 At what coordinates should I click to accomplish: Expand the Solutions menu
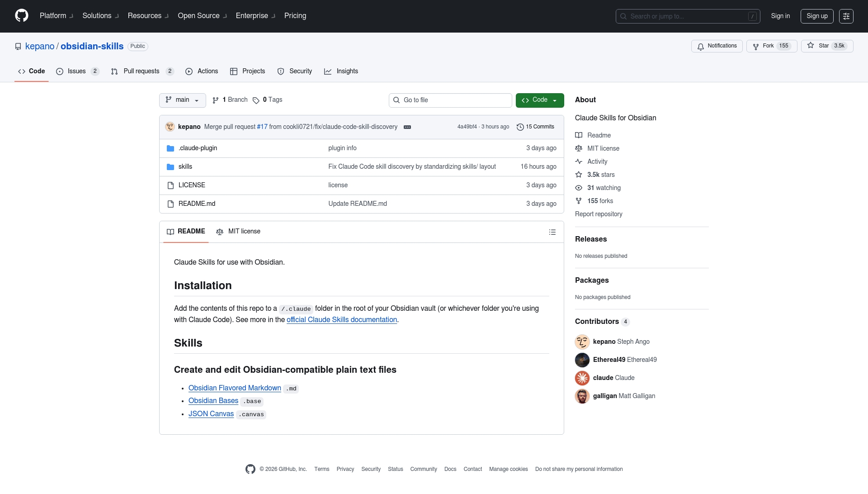point(101,16)
